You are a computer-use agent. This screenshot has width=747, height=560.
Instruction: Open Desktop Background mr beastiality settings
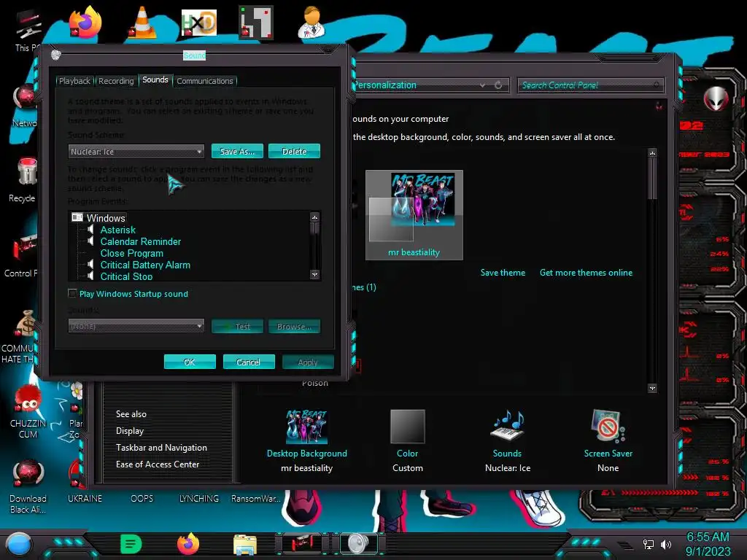(x=307, y=440)
